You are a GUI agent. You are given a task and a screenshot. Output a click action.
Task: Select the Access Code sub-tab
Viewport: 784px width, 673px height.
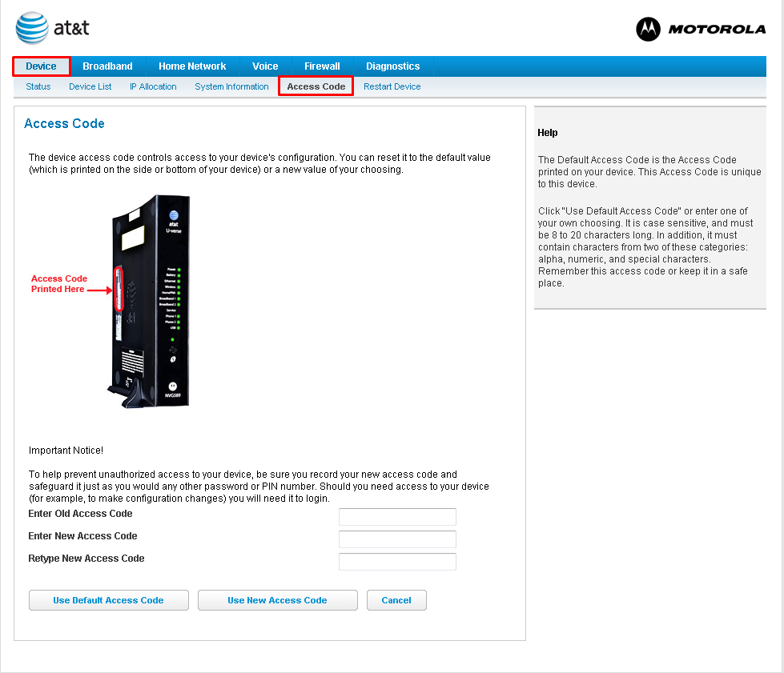316,86
